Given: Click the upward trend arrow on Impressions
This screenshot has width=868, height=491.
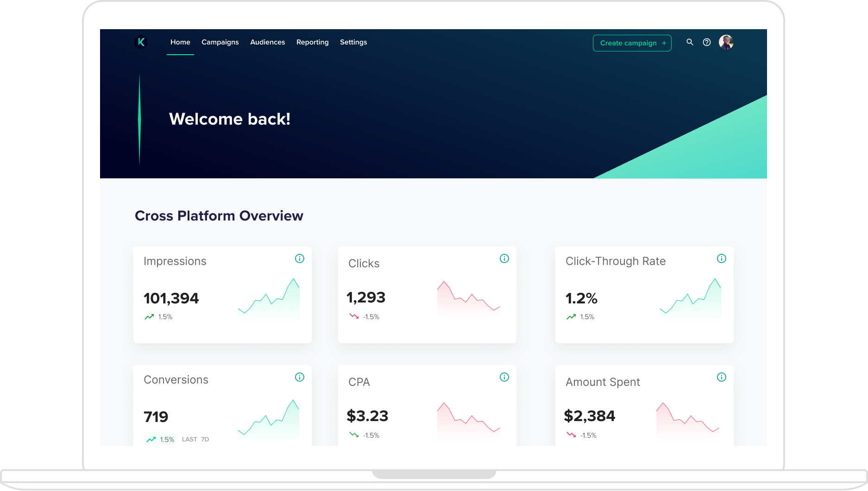Looking at the screenshot, I should click(149, 316).
